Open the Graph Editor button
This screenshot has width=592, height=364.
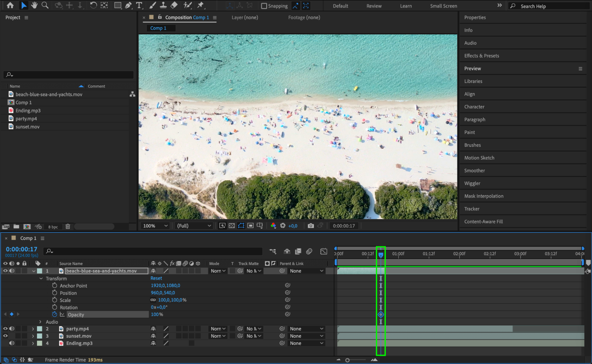pos(323,251)
